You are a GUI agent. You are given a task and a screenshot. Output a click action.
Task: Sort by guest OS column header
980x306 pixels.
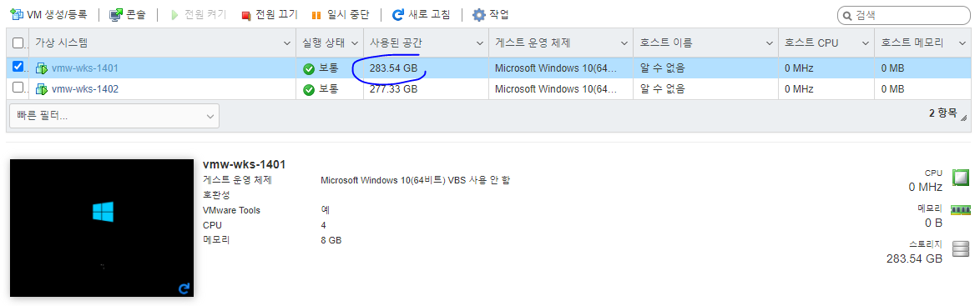(x=533, y=43)
